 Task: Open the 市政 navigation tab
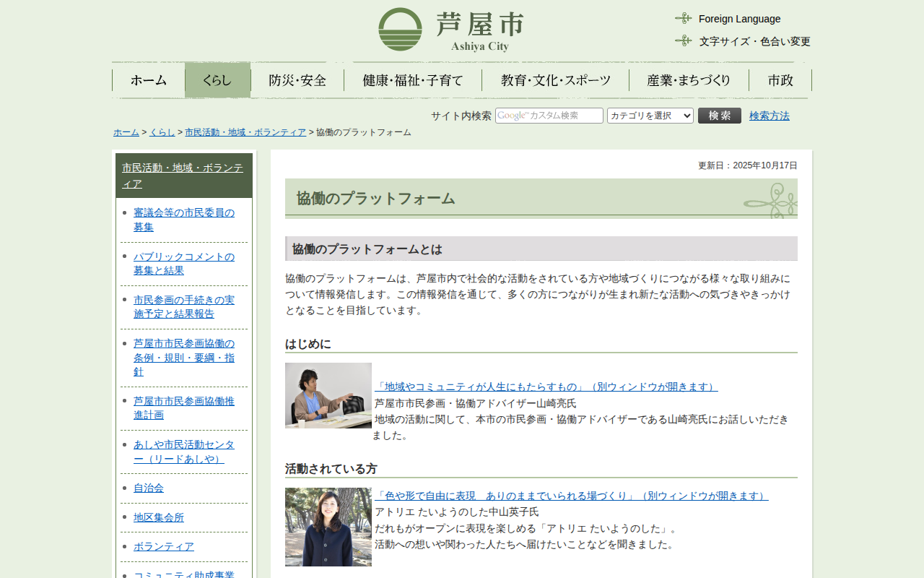tap(780, 80)
